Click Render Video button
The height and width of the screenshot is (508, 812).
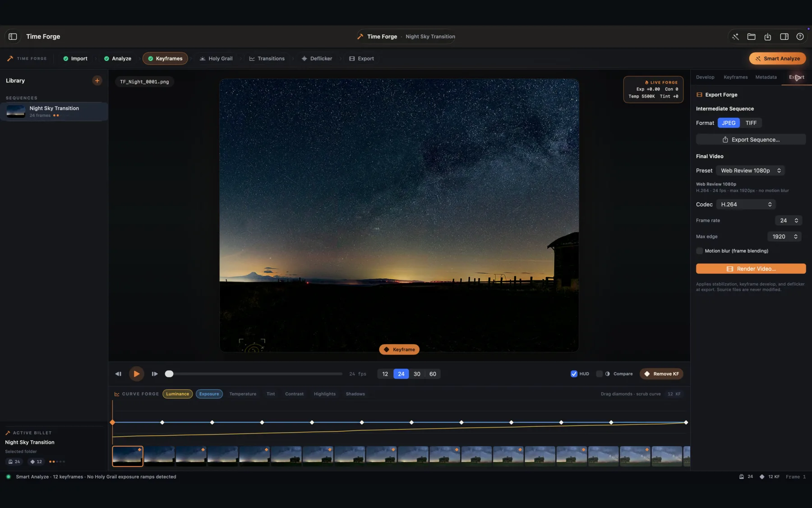coord(751,269)
